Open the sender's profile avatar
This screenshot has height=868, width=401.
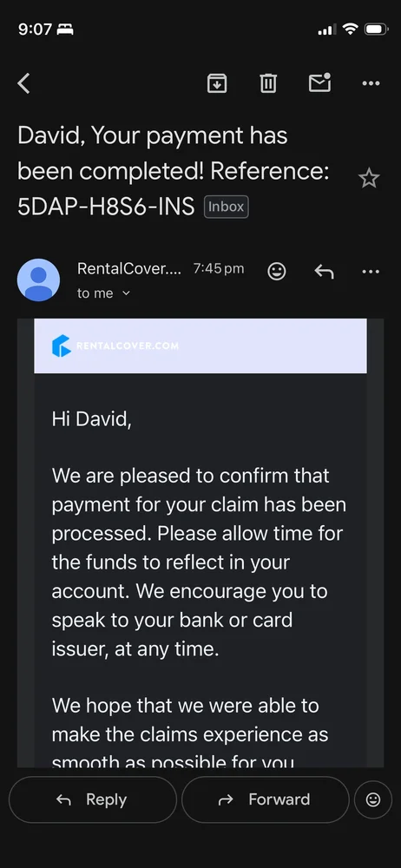coord(39,280)
